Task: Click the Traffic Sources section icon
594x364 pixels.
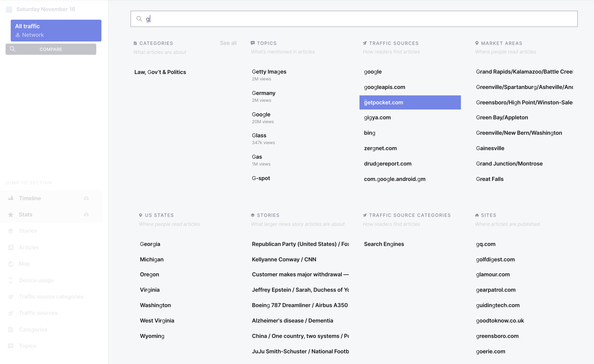Action: [x=364, y=43]
